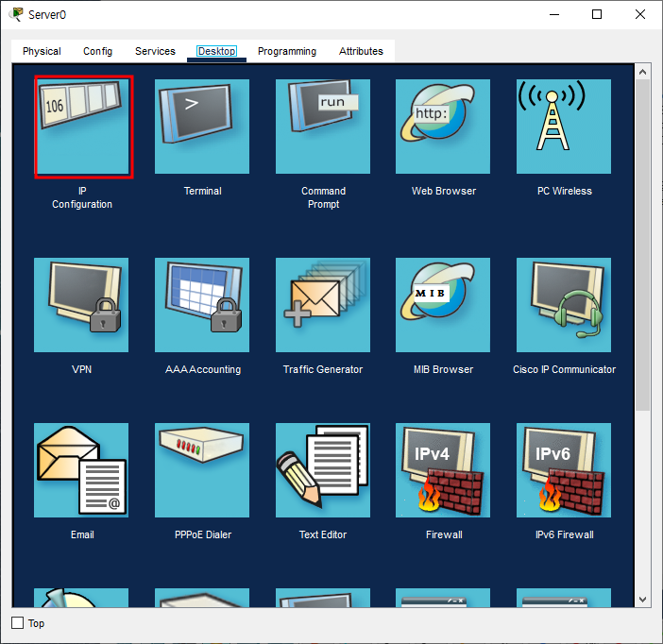Click the "MIB Browser" label text
Viewport: 663px width, 644px height.
pyautogui.click(x=444, y=369)
